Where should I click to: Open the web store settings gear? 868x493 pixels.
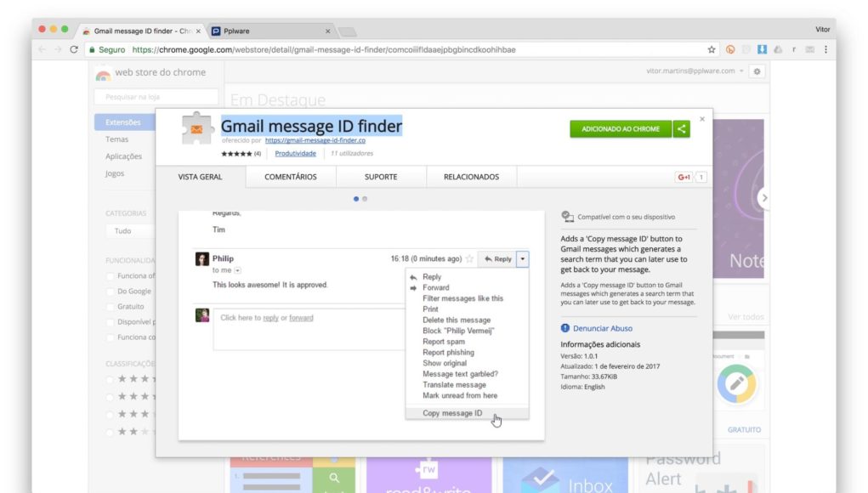click(757, 71)
